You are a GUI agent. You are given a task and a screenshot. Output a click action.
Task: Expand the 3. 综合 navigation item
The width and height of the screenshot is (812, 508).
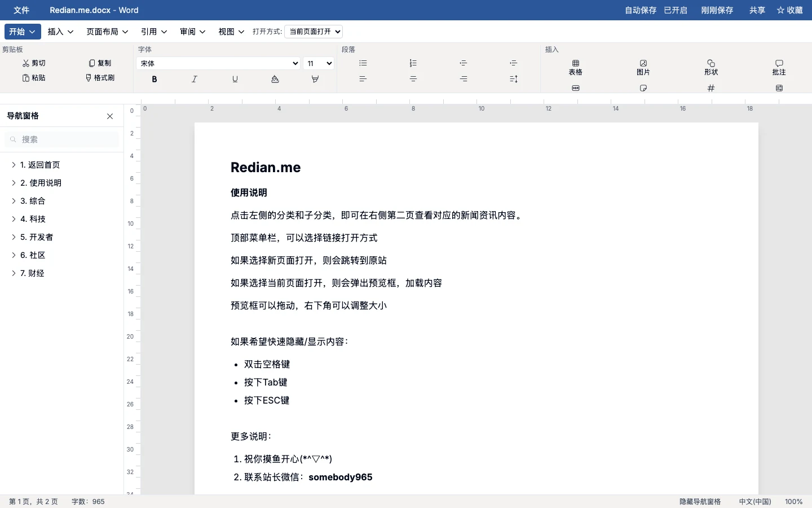(x=14, y=201)
